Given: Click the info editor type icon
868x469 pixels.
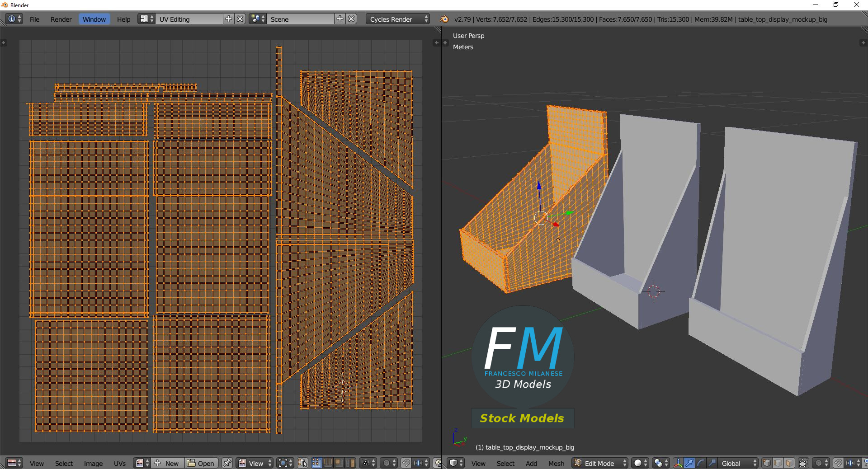Looking at the screenshot, I should pyautogui.click(x=14, y=19).
